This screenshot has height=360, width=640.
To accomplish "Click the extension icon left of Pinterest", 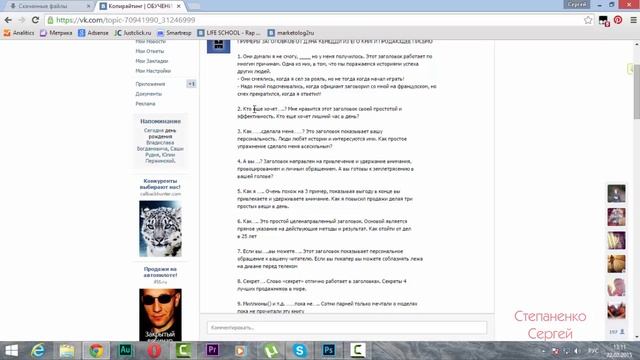I will point(604,20).
